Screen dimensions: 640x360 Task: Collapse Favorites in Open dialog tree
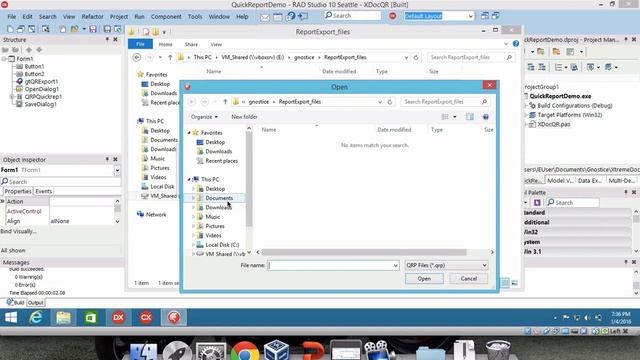pyautogui.click(x=189, y=133)
